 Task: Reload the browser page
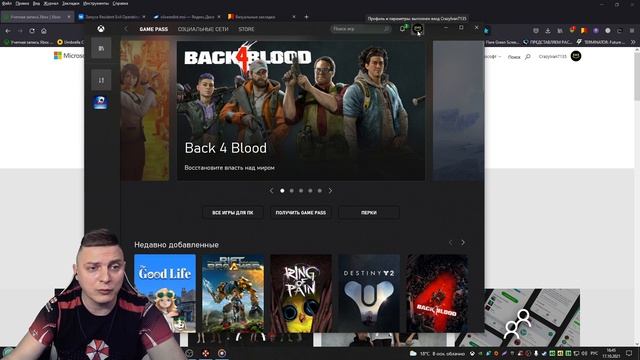(32, 31)
